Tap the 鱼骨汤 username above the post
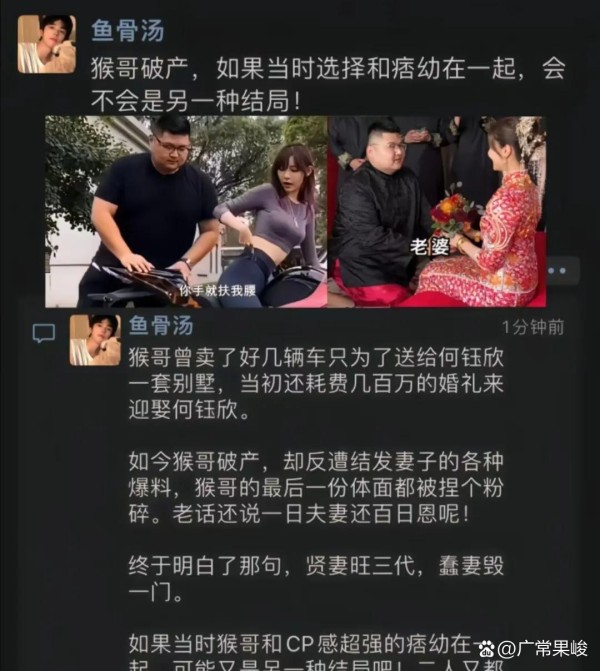The height and width of the screenshot is (671, 600). coord(128,30)
